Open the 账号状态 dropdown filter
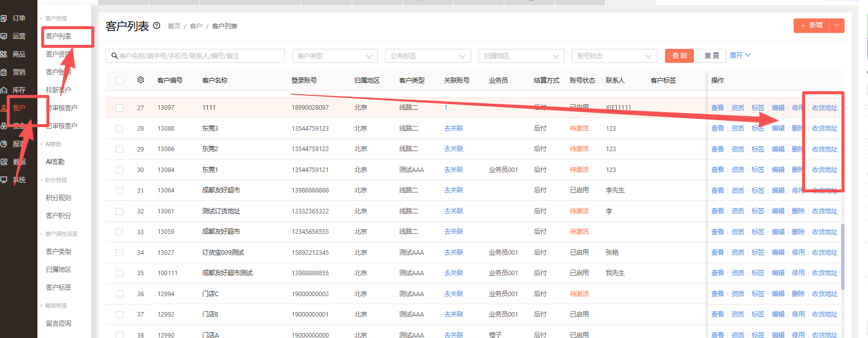Image resolution: width=868 pixels, height=338 pixels. 615,56
